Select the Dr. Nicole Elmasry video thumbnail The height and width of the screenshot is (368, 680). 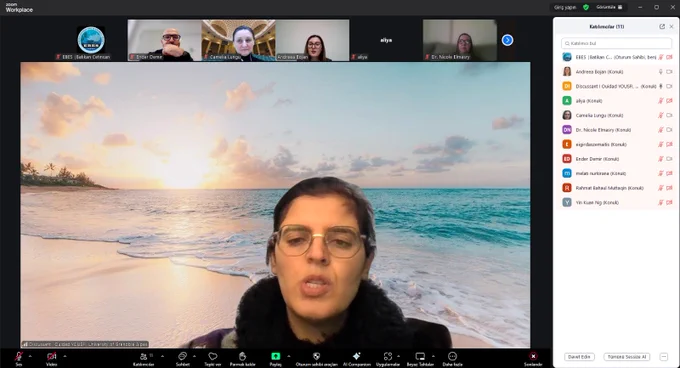pyautogui.click(x=460, y=40)
